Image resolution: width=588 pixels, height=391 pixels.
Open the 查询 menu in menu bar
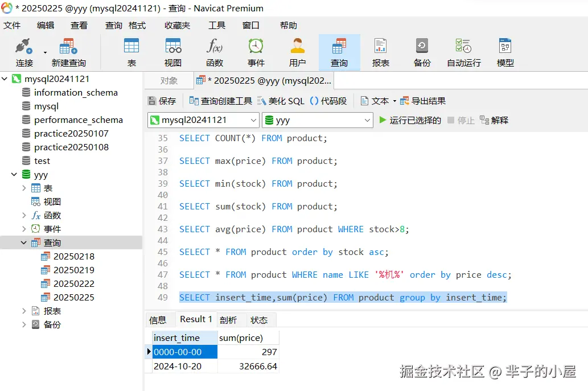(x=114, y=26)
